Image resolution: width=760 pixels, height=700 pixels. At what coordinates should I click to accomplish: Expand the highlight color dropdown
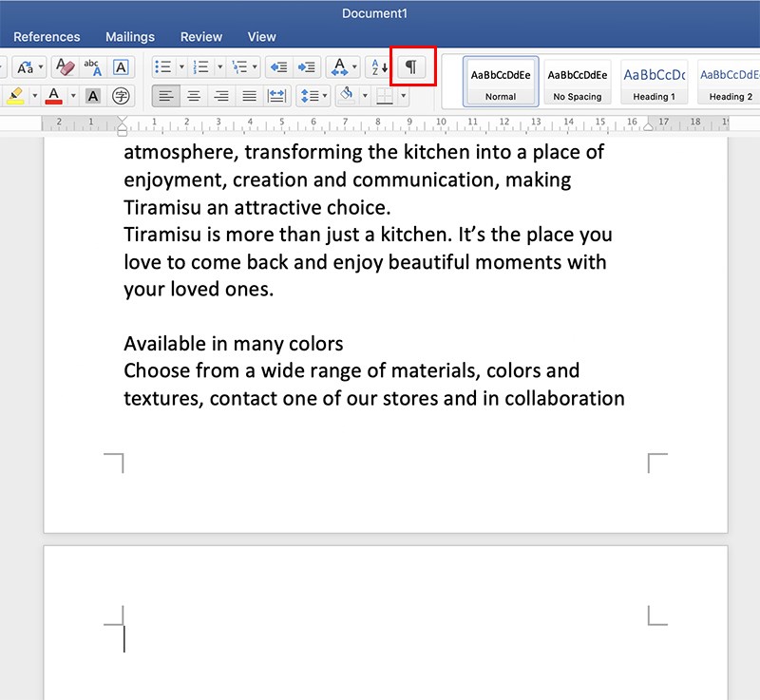click(x=35, y=95)
